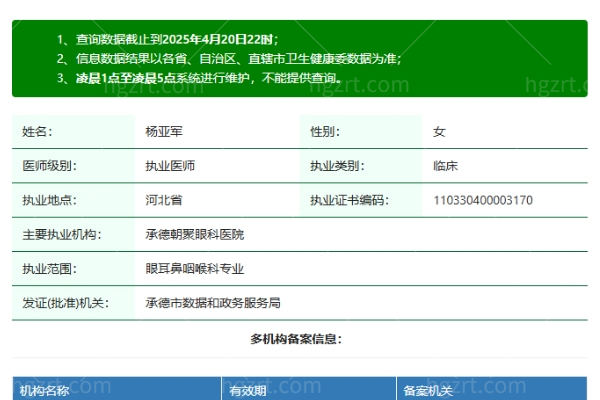Image resolution: width=600 pixels, height=400 pixels.
Task: Click the issuing authority 承德市数据和政务服务局
Action: point(212,302)
